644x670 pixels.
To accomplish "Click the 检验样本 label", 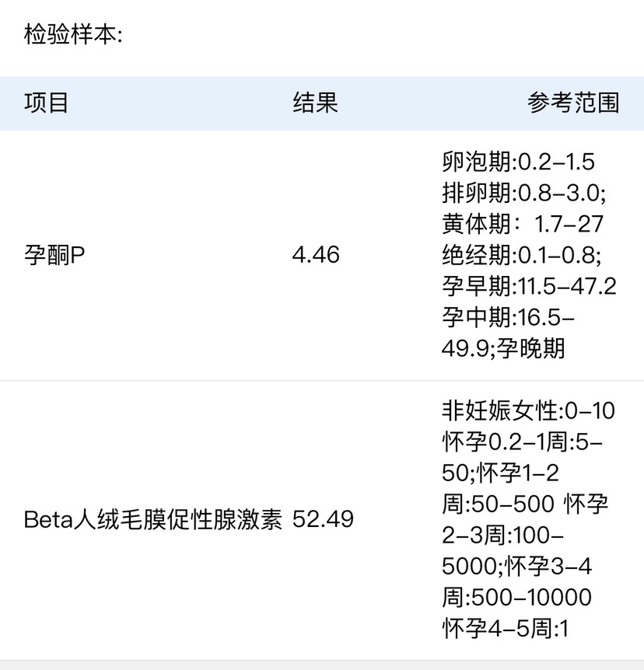I will (x=73, y=36).
